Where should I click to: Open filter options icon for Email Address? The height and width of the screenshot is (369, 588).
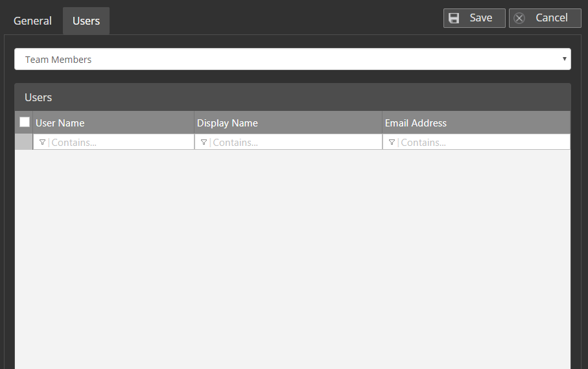[x=392, y=143]
